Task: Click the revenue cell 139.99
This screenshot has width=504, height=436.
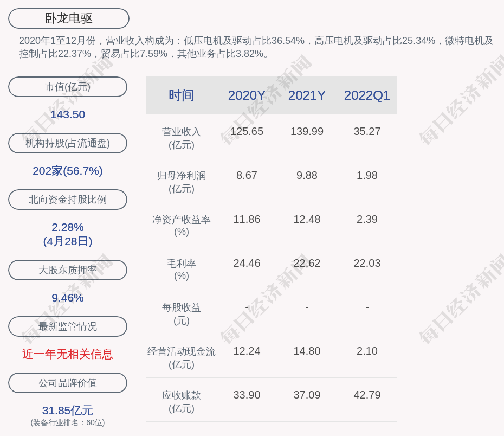Action: click(307, 131)
